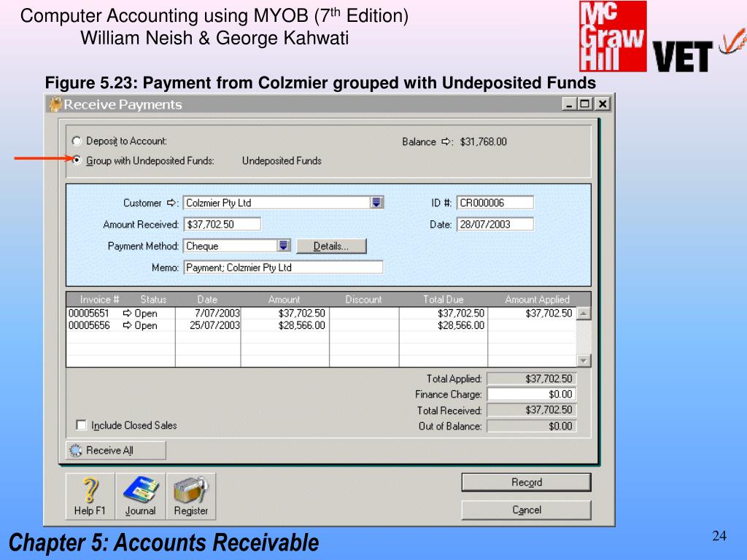Click the Total Due column header
The width and height of the screenshot is (747, 560).
[x=443, y=300]
